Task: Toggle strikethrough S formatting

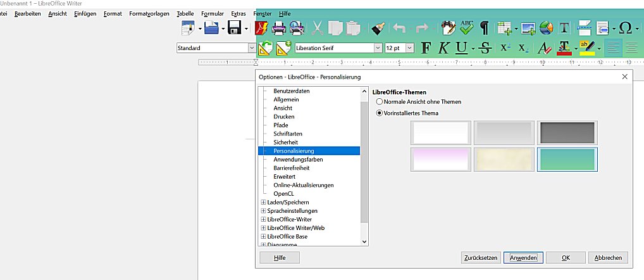Action: [486, 48]
